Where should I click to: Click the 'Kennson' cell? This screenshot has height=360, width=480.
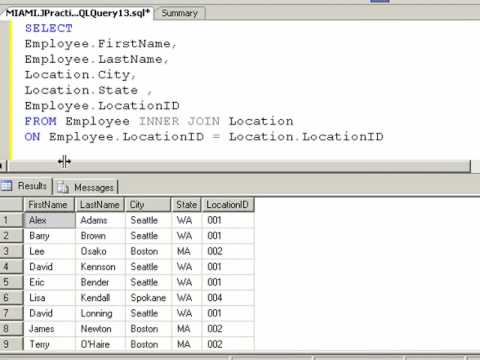coord(100,267)
